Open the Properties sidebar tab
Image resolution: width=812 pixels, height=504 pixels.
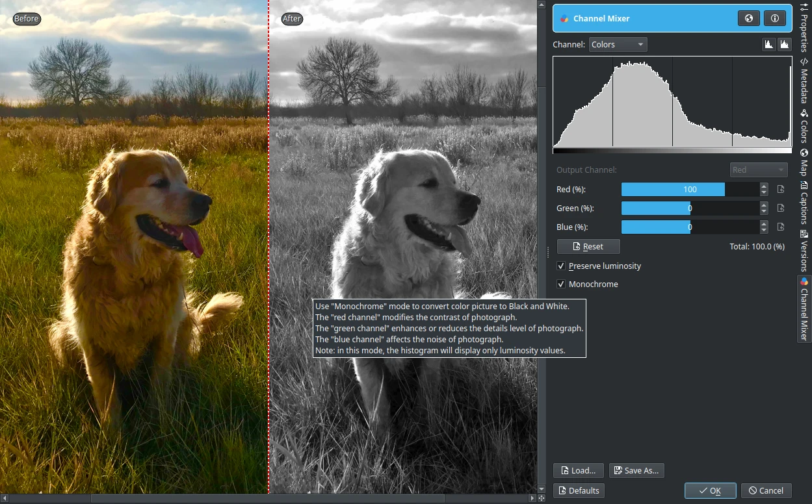804,27
